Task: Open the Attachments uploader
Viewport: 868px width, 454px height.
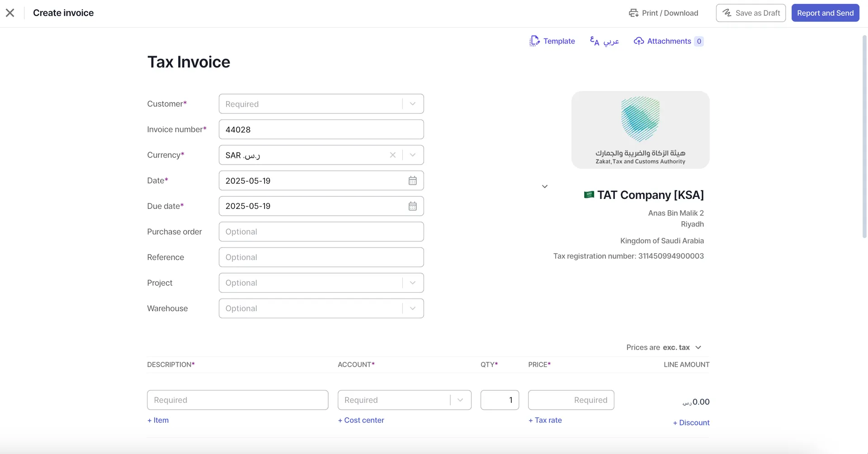Action: [x=668, y=41]
